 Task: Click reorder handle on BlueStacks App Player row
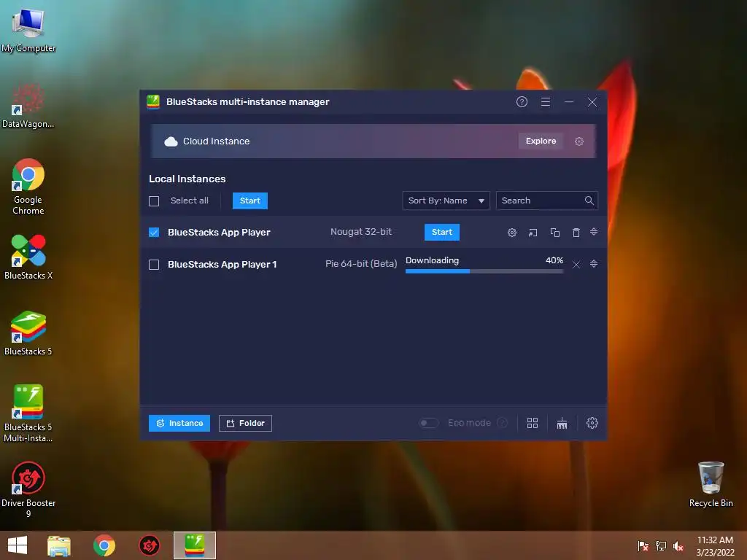pyautogui.click(x=594, y=232)
